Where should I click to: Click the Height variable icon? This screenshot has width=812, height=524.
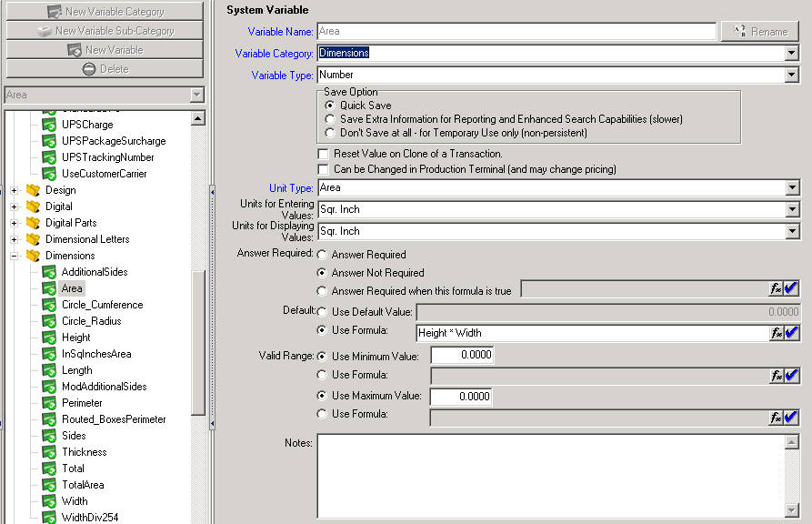(x=49, y=338)
